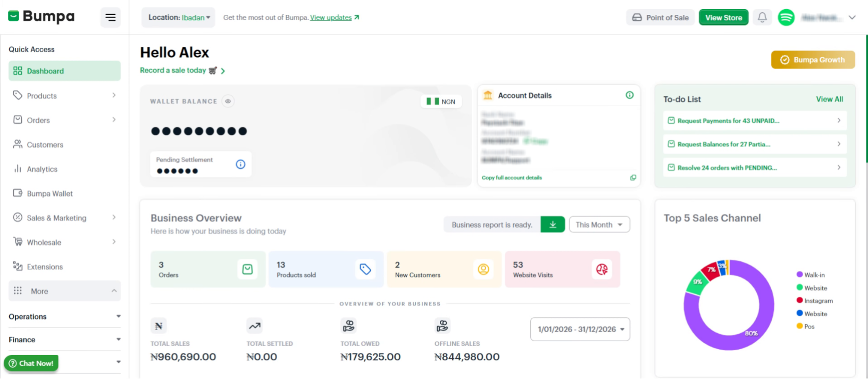Open Pending Settlement info icon
The width and height of the screenshot is (868, 379).
[240, 164]
